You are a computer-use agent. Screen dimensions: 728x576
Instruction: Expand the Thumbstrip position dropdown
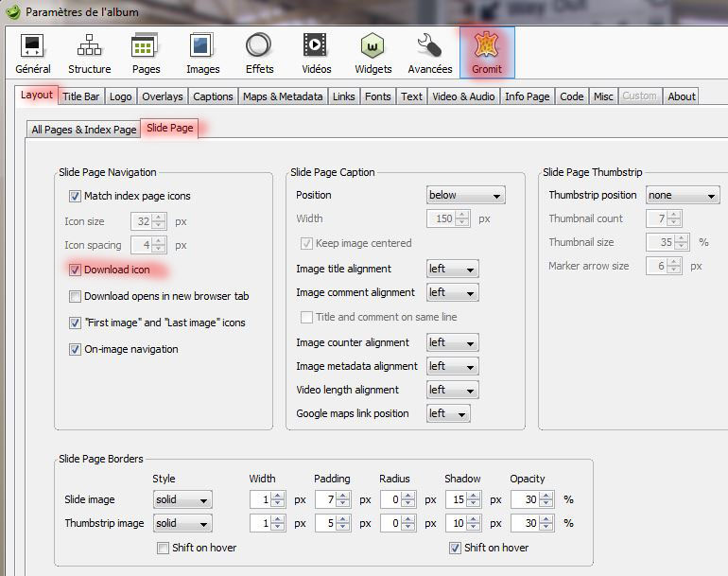click(683, 196)
